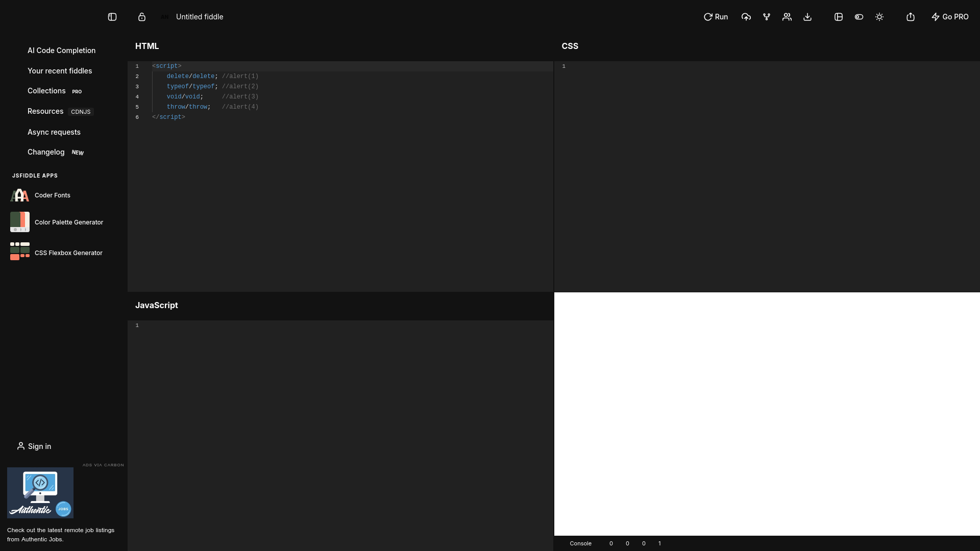Open the Collections PRO section
The height and width of the screenshot is (551, 980).
click(46, 91)
